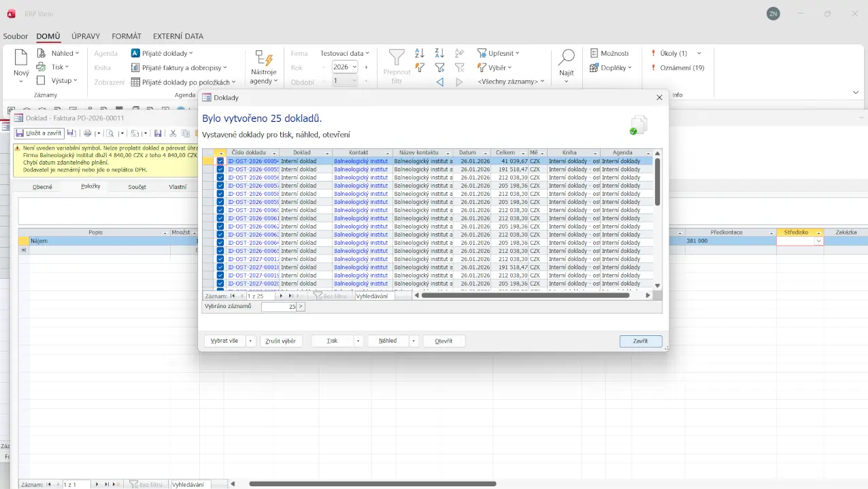Switch to the Součet tab
This screenshot has width=868, height=489.
(137, 186)
